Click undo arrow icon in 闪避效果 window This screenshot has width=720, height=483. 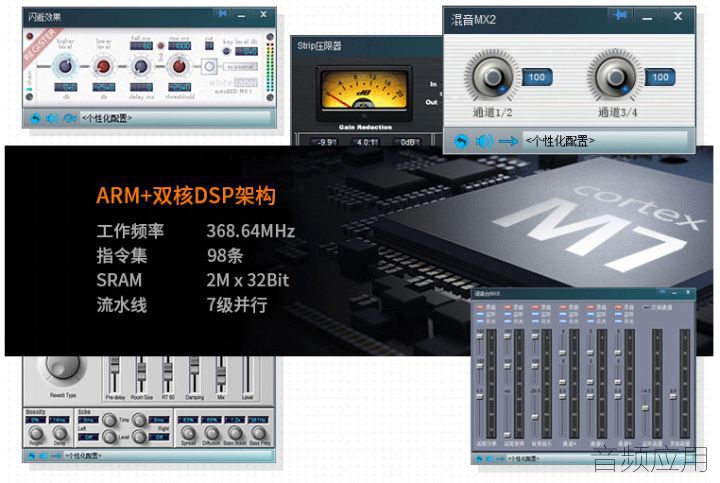(35, 118)
